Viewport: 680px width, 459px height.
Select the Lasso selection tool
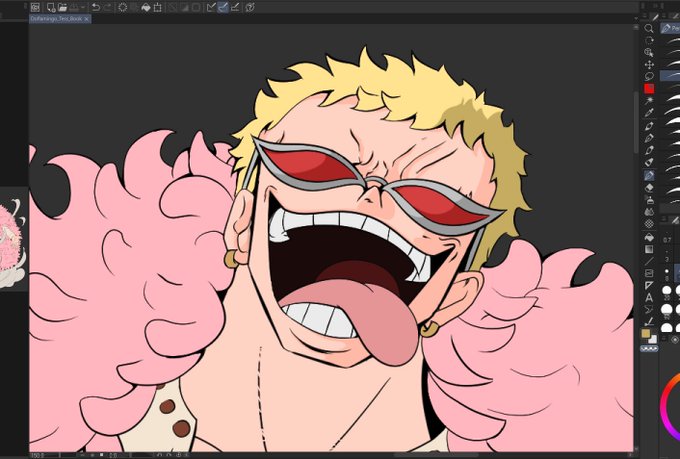(x=649, y=77)
